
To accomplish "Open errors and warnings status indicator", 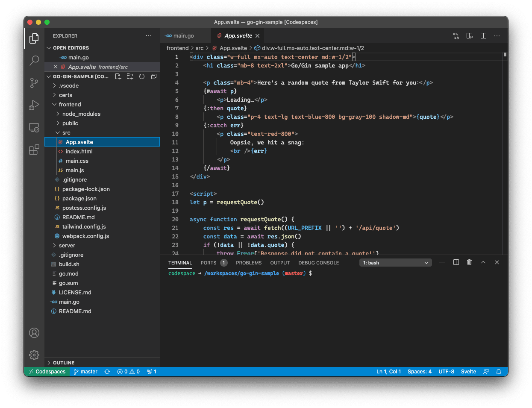I will point(129,372).
